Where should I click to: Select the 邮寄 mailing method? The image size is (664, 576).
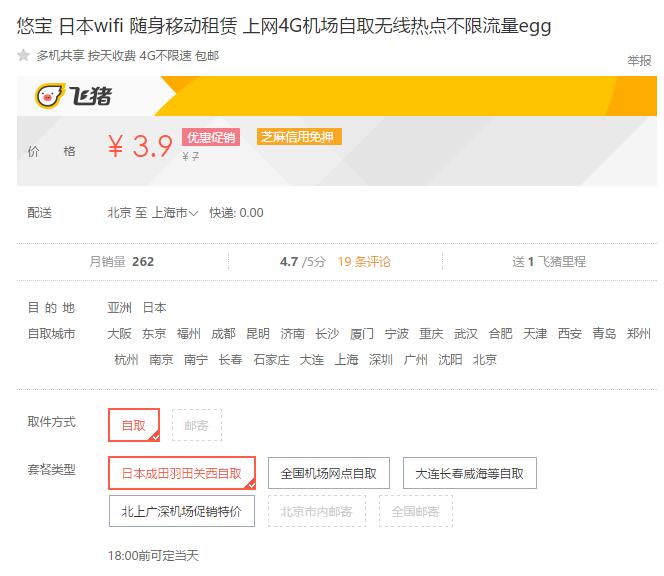pos(196,425)
